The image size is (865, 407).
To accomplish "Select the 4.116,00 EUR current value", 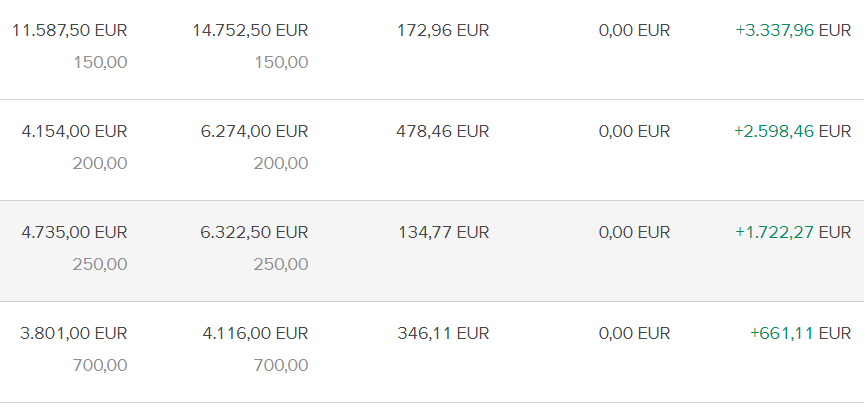I will click(x=254, y=333).
